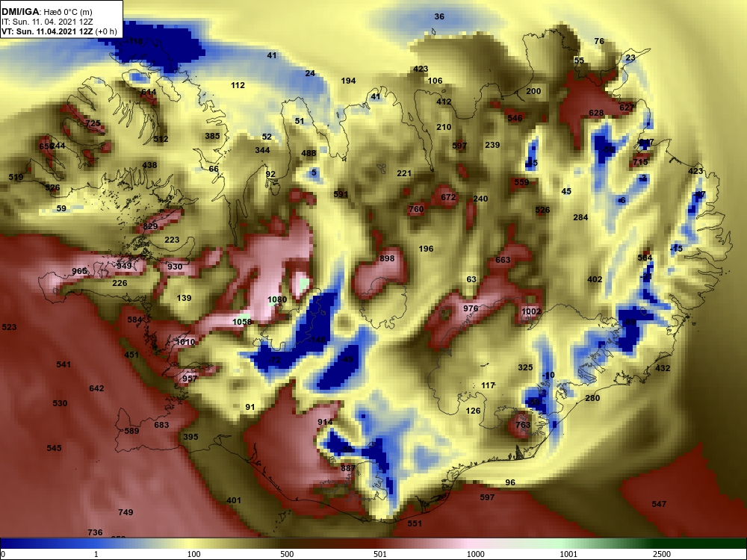
Task: Click the map value '672'
Action: (448, 196)
